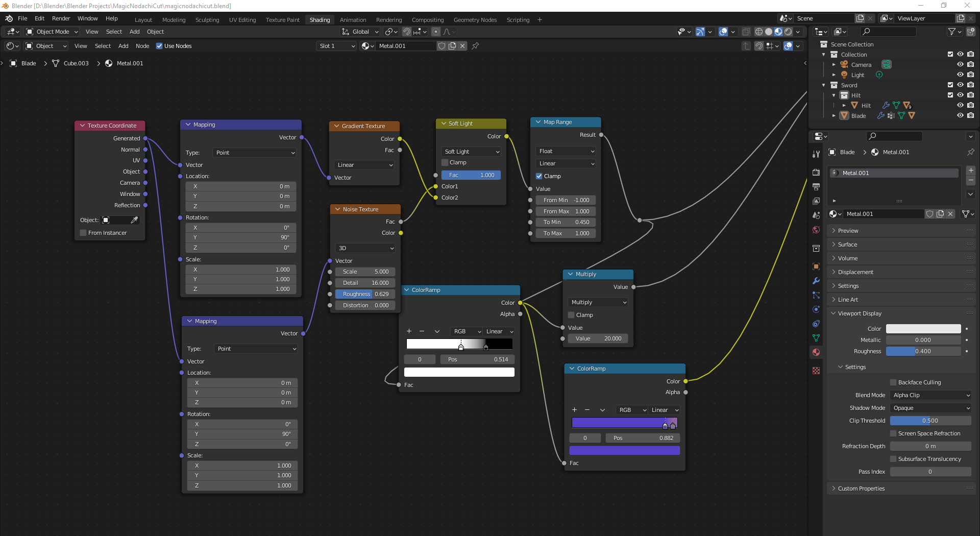
Task: Open the Scene properties tab
Action: click(816, 215)
